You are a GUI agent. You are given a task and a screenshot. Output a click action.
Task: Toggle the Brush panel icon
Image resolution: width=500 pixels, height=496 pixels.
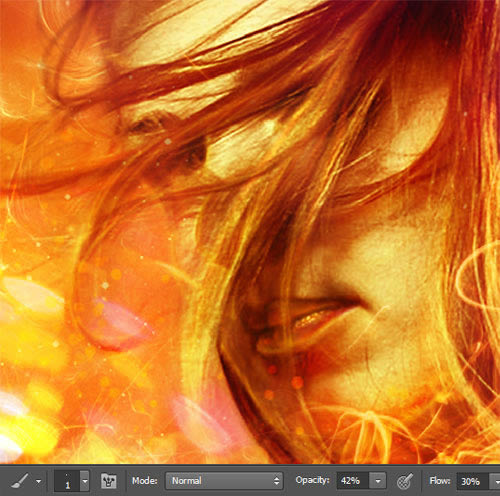tap(109, 481)
